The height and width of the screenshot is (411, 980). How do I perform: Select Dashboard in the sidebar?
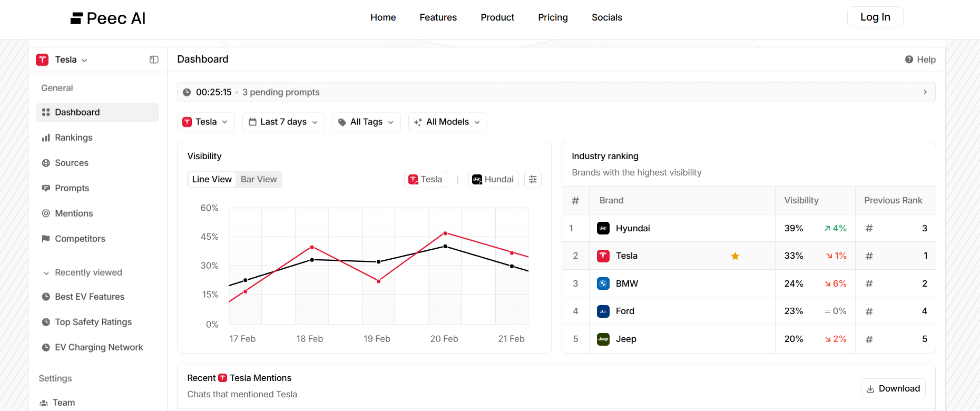(x=97, y=112)
